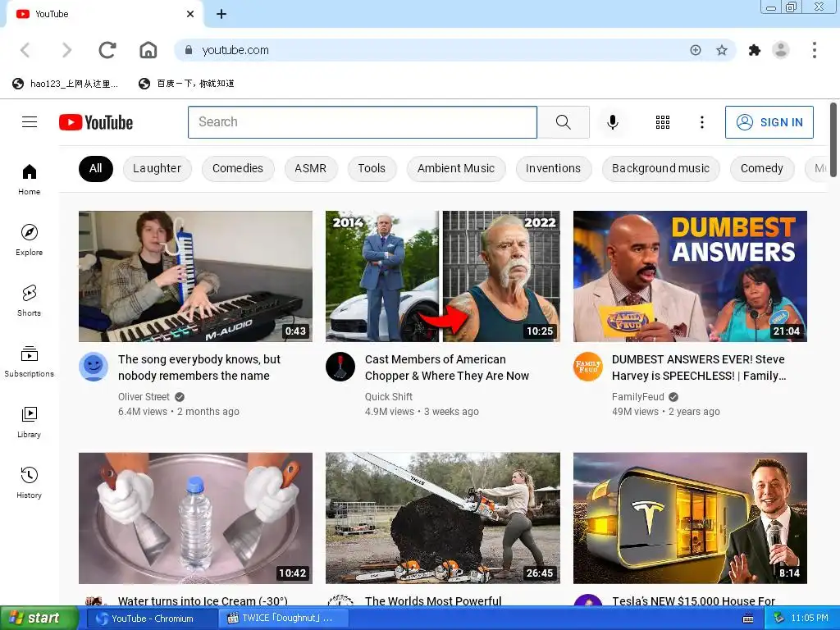Viewport: 840px width, 630px height.
Task: Open the YouTube apps grid icon
Action: 663,122
